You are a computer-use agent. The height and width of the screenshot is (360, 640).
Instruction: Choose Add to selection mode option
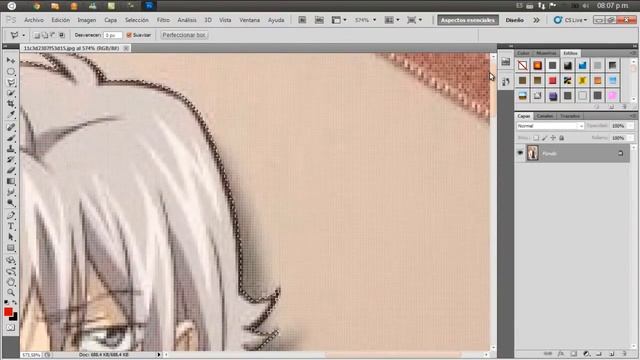click(x=45, y=36)
